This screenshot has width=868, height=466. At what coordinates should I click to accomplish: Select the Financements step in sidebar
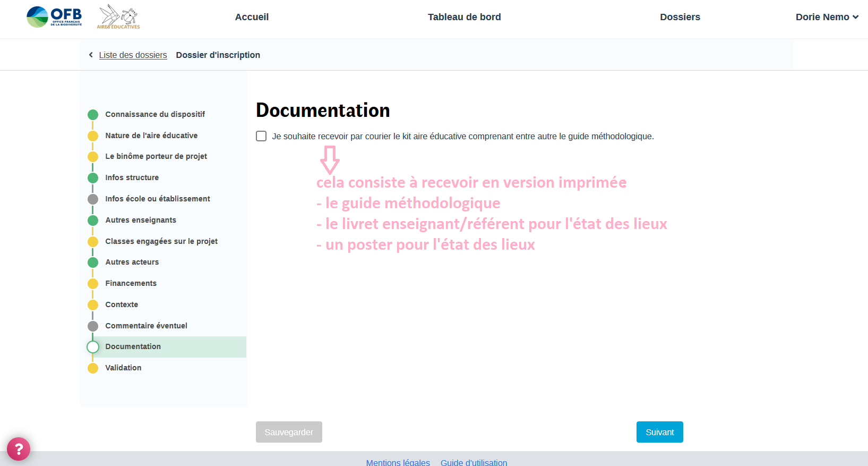(x=131, y=283)
